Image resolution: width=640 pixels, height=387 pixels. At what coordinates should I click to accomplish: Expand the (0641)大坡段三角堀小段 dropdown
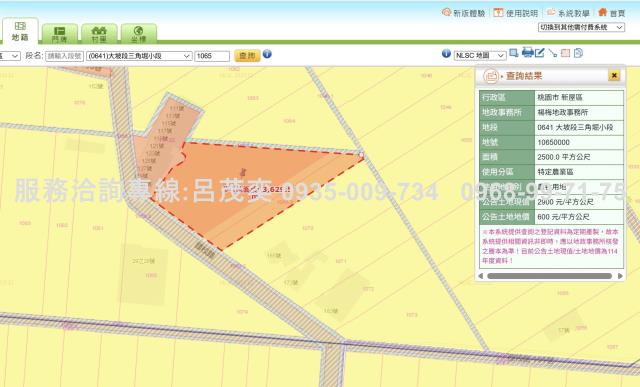pos(139,56)
